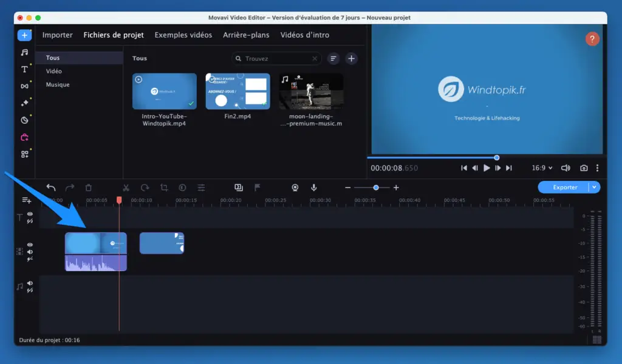Select the Crop tool icon
Image resolution: width=622 pixels, height=364 pixels.
coord(164,187)
